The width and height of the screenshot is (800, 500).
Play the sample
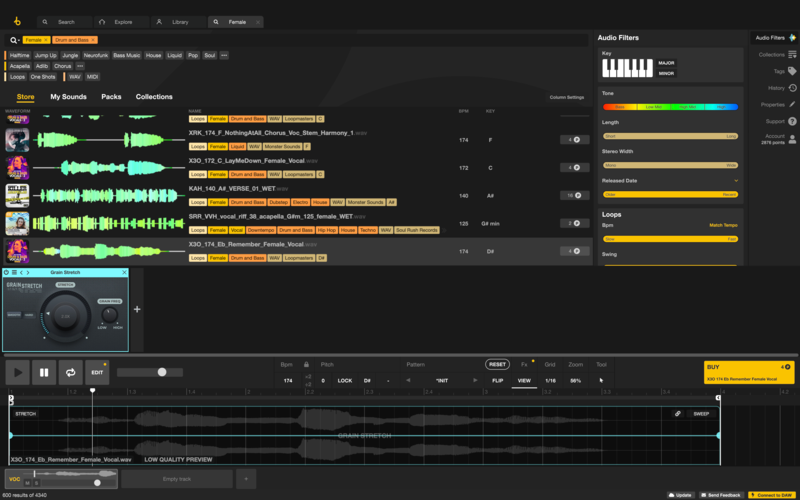click(x=18, y=372)
